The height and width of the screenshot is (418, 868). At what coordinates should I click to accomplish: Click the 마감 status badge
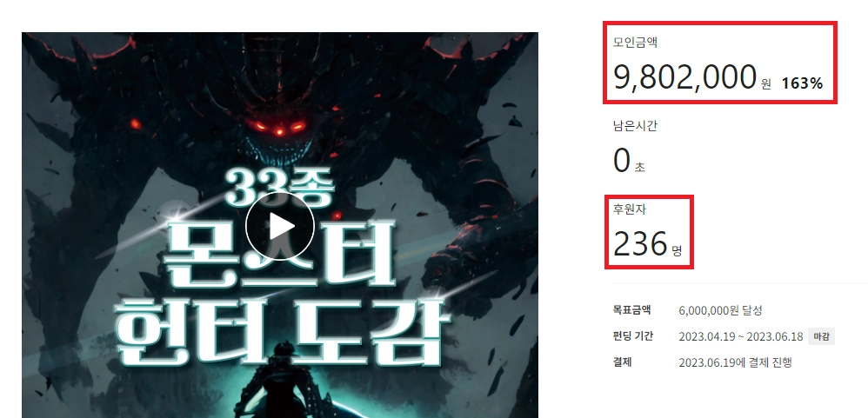point(822,336)
